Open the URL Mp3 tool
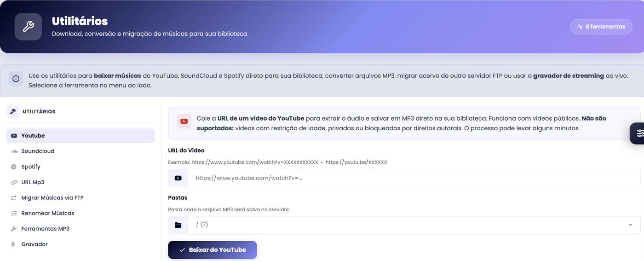Viewport: 644px width, 261px height. [80, 182]
